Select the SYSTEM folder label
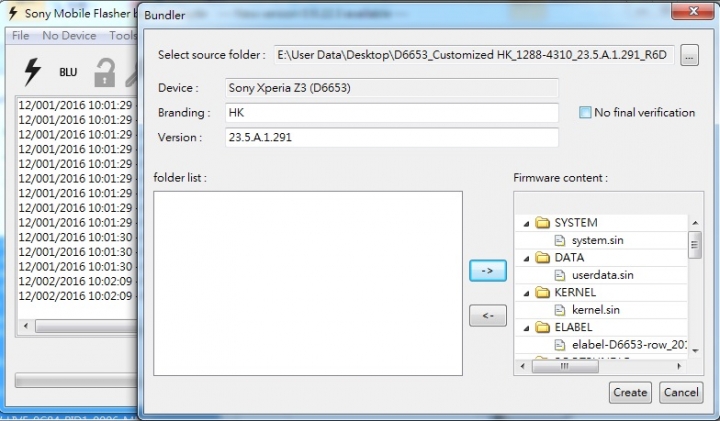This screenshot has width=720, height=421. click(x=576, y=223)
